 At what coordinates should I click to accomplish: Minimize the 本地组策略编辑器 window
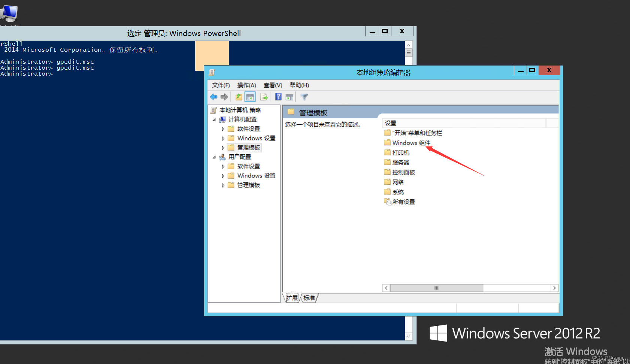click(521, 70)
